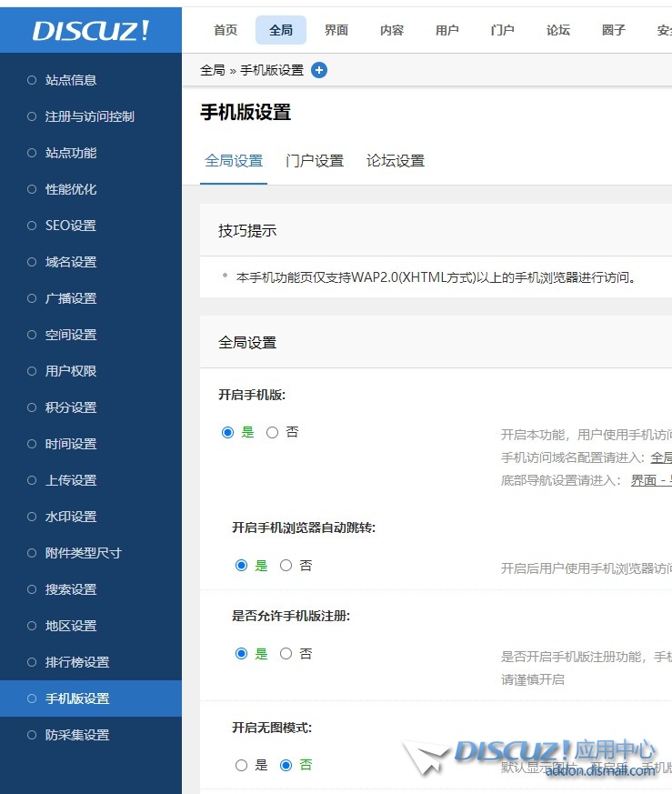
Task: Open 首页 in the top navigation
Action: click(226, 30)
